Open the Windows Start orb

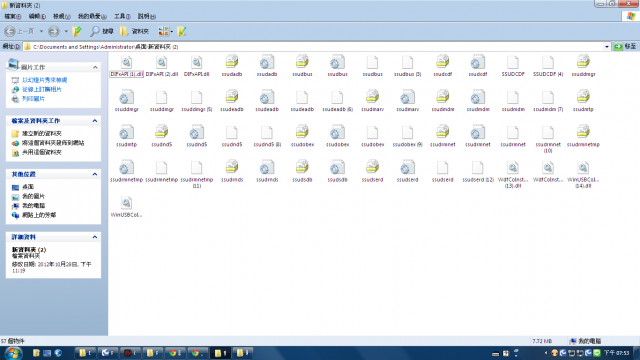pos(13,353)
